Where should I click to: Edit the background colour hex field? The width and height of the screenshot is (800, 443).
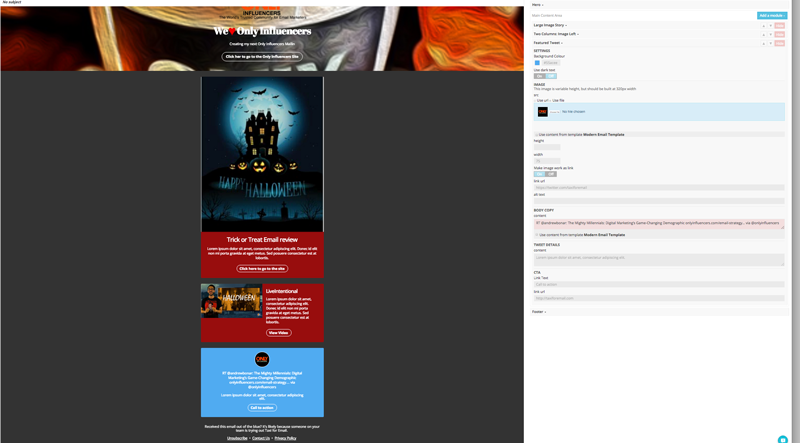[x=551, y=63]
